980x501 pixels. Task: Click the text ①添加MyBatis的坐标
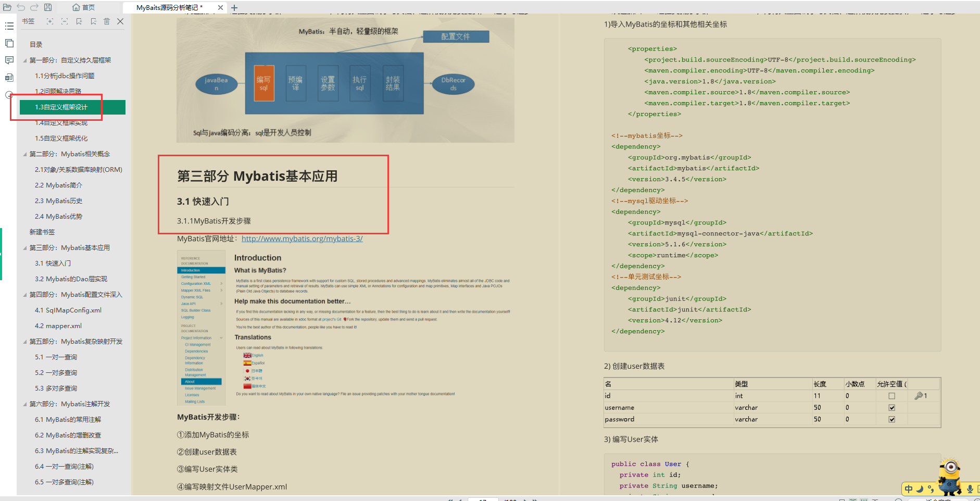213,435
